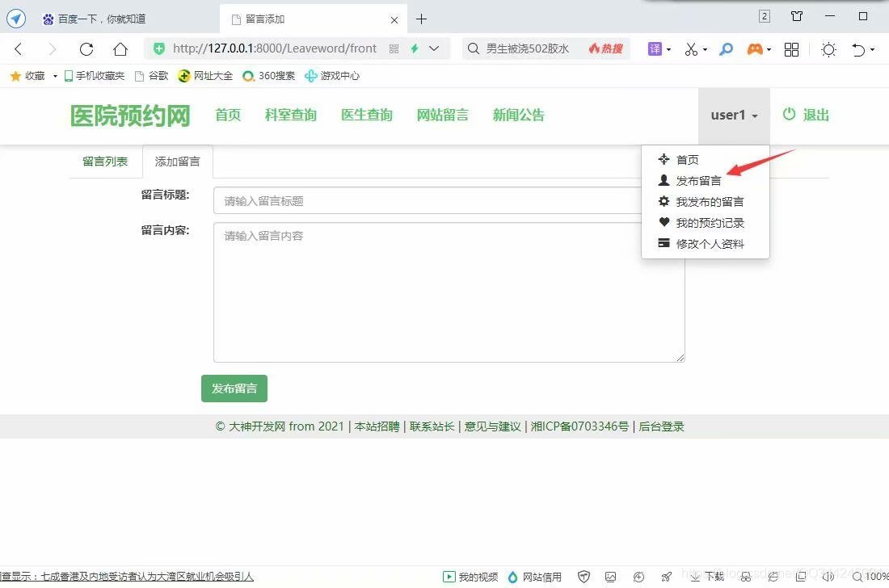This screenshot has height=588, width=889.
Task: Go back with the browser back arrow
Action: click(18, 49)
